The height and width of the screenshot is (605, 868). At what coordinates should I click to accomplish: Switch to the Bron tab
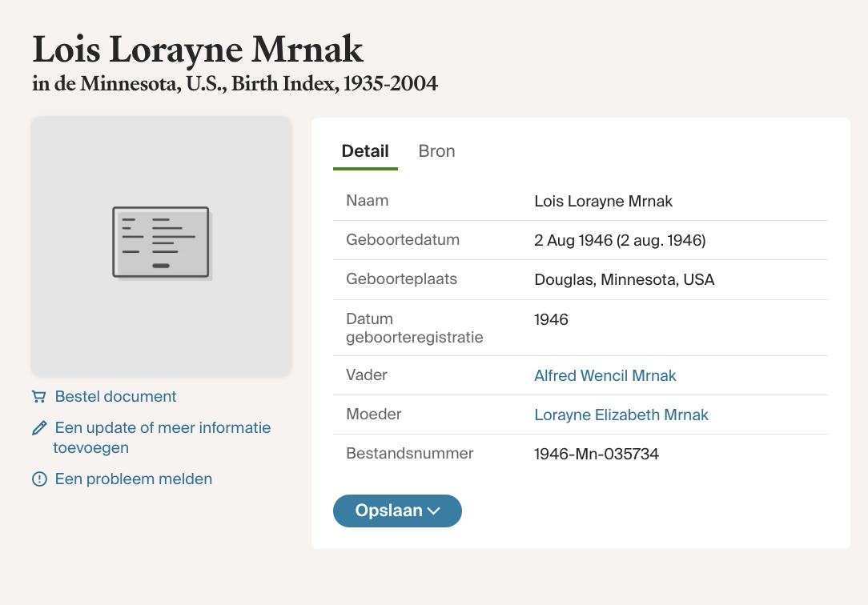coord(436,151)
